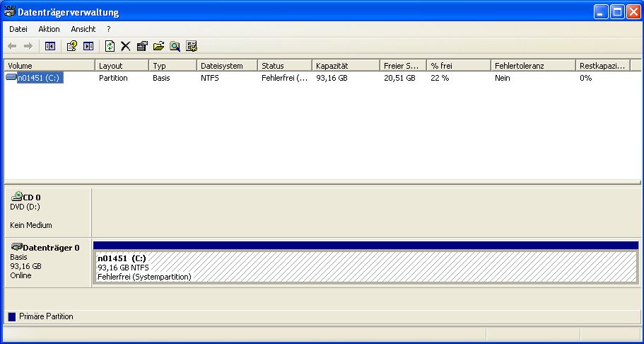Click the Back arrow toolbar icon
This screenshot has width=644, height=344.
(12, 46)
